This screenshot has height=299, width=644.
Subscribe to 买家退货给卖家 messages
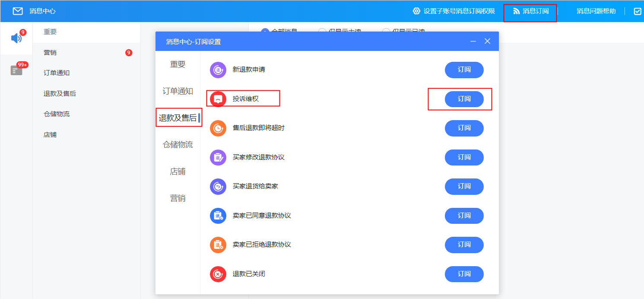tap(464, 187)
